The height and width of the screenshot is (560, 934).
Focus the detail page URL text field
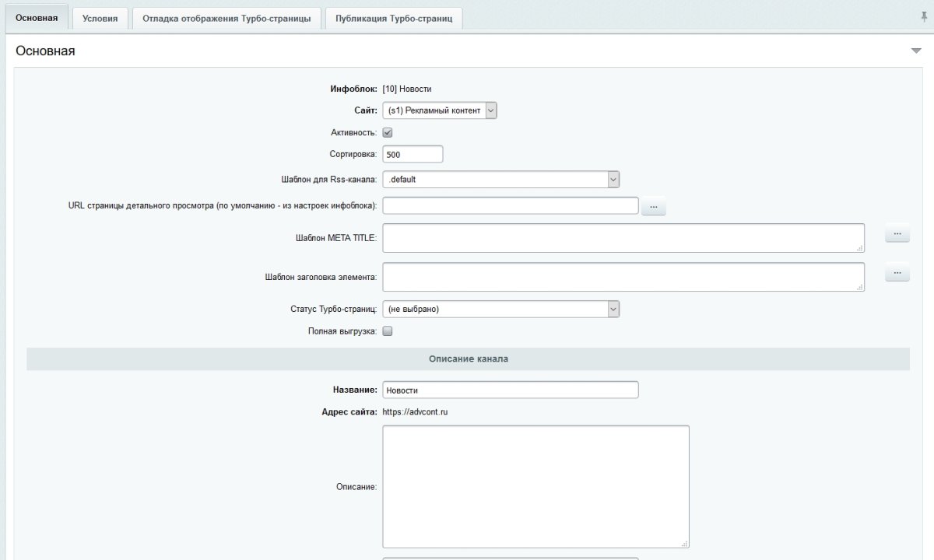coord(510,205)
